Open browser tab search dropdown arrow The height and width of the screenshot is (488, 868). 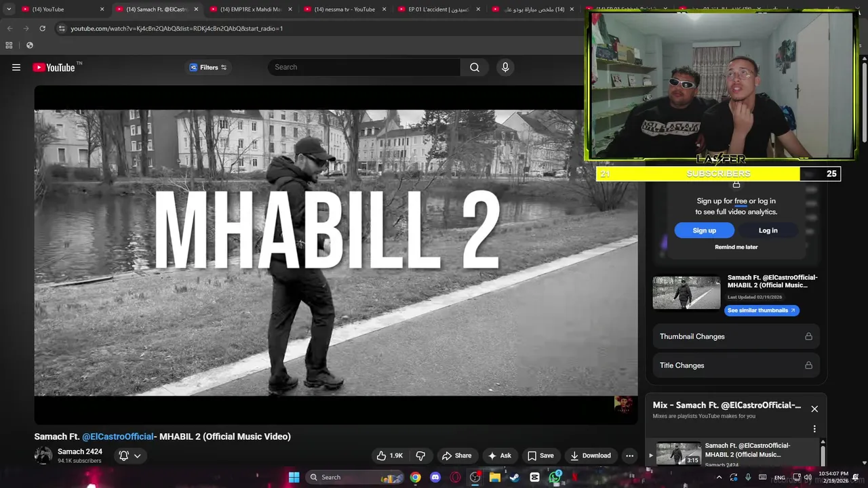click(8, 9)
